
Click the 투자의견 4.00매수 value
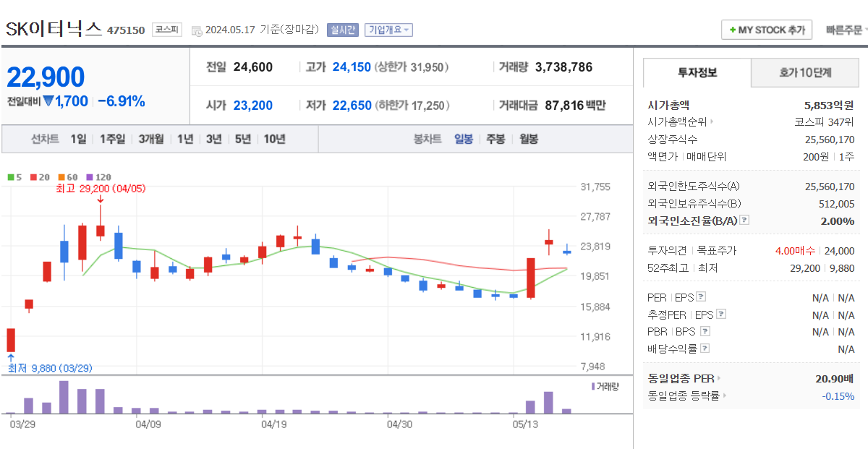pos(795,251)
